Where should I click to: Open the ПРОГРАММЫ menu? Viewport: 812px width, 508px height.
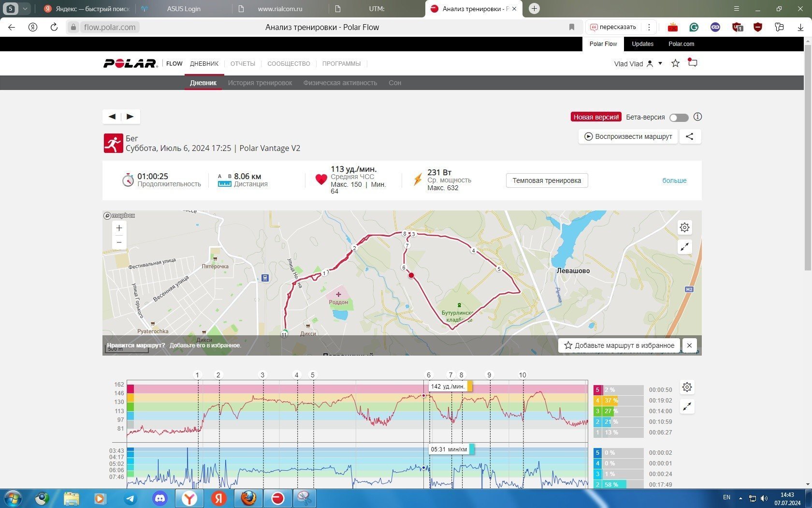pyautogui.click(x=341, y=63)
